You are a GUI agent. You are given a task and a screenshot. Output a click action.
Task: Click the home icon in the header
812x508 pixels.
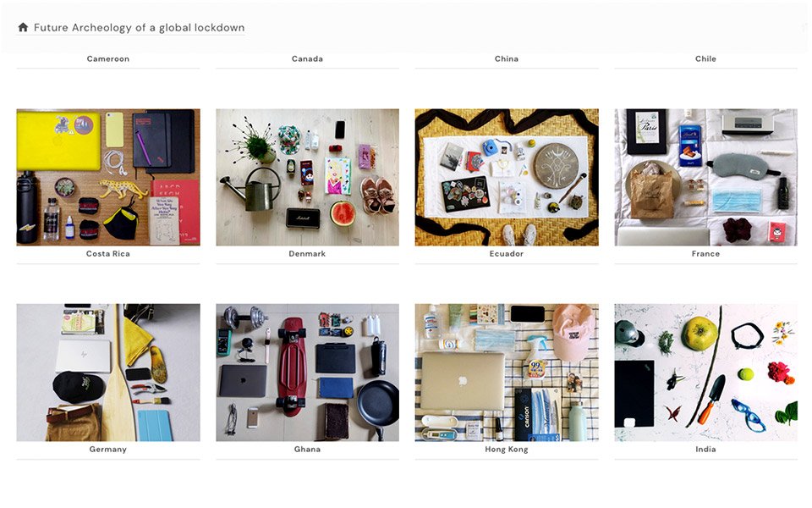pos(23,27)
